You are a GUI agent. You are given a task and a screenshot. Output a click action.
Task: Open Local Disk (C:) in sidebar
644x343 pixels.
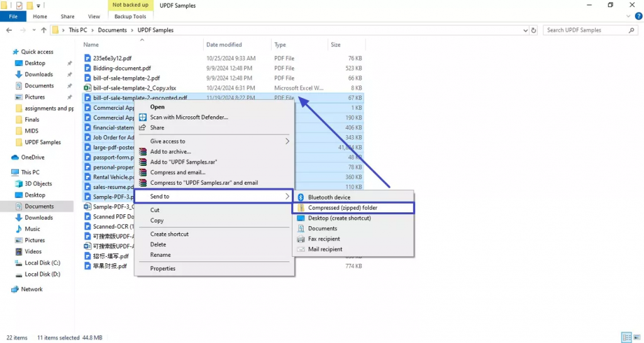tap(42, 263)
